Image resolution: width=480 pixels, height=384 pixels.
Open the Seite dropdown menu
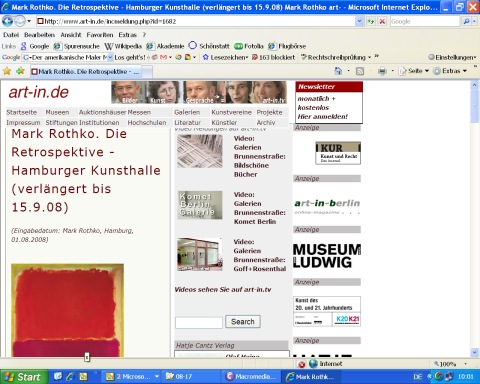click(x=414, y=71)
